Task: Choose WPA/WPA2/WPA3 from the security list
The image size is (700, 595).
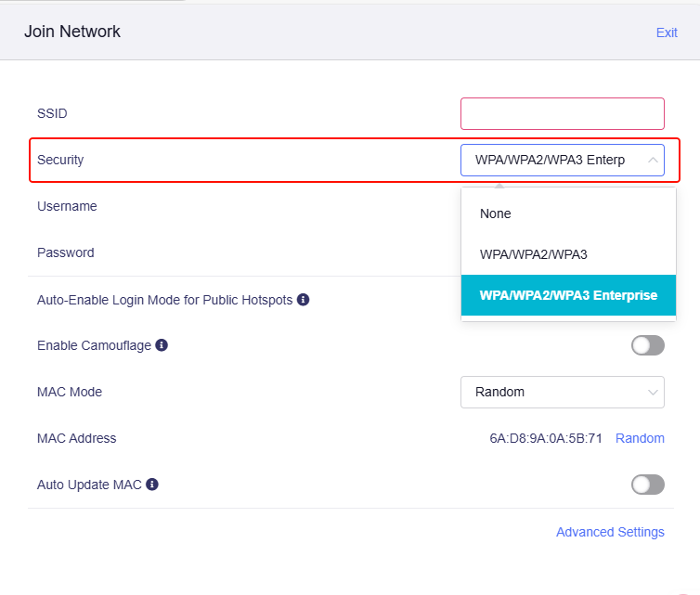Action: (x=533, y=253)
